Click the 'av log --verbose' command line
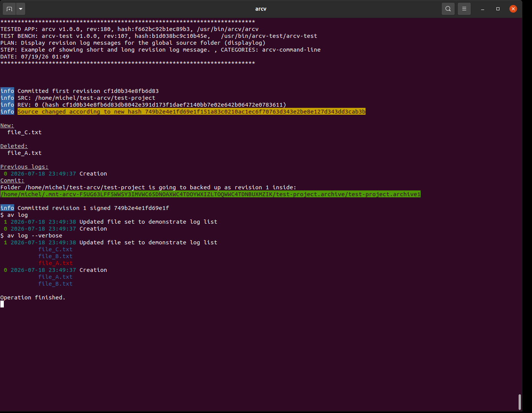Image resolution: width=532 pixels, height=413 pixels. pyautogui.click(x=31, y=236)
